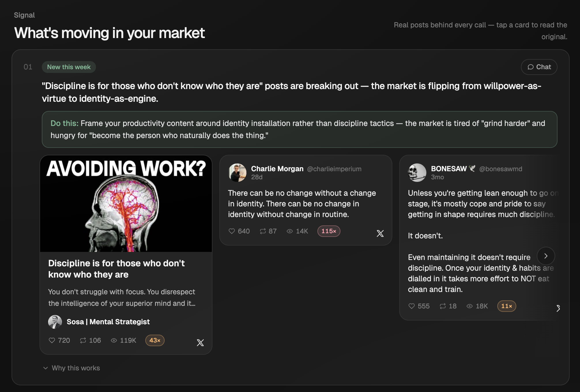Open Charlie Morgan author name
580x392 pixels.
[277, 169]
